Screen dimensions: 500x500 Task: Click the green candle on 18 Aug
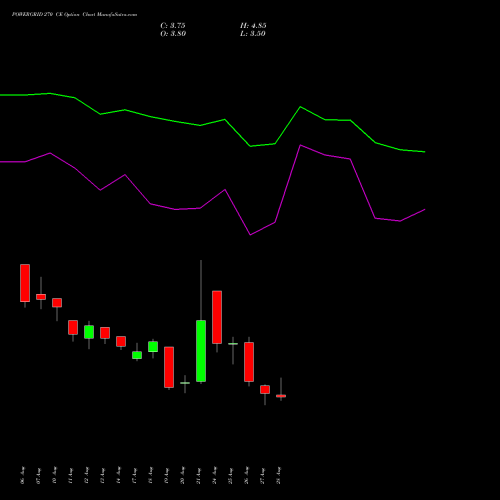(153, 347)
